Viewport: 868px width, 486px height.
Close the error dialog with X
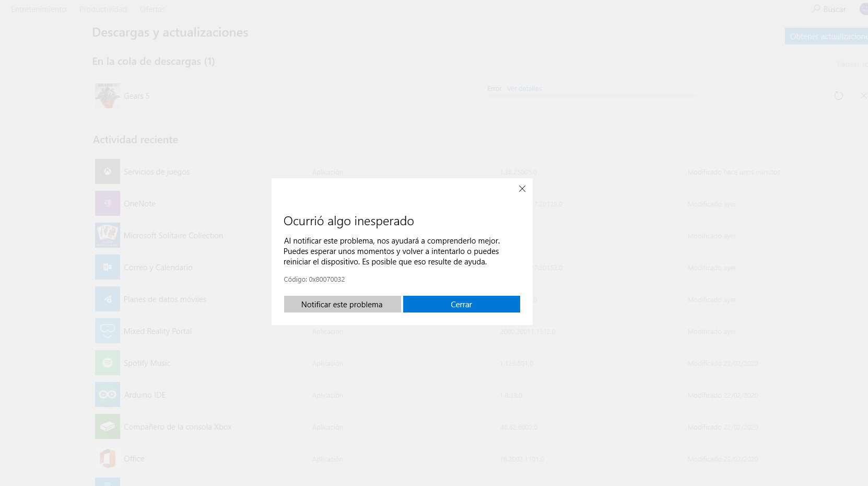coord(522,189)
